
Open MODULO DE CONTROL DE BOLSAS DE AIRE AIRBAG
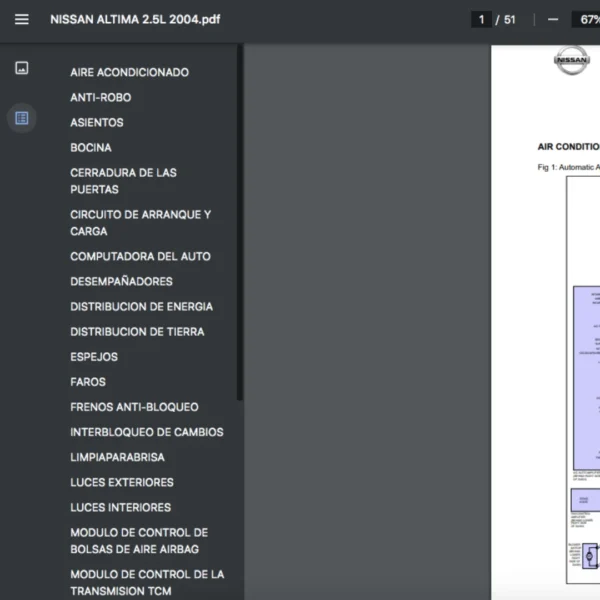click(x=139, y=541)
